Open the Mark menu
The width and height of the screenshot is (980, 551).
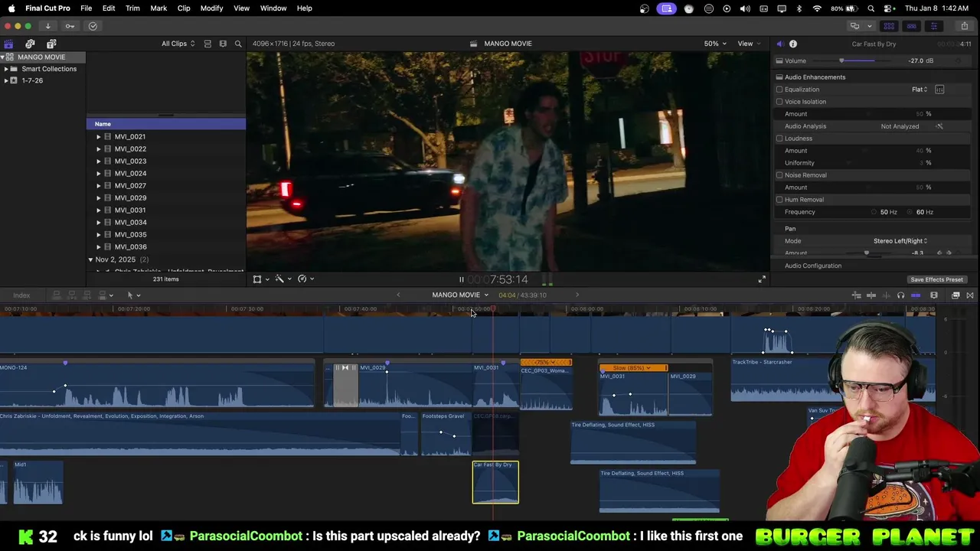pyautogui.click(x=158, y=8)
